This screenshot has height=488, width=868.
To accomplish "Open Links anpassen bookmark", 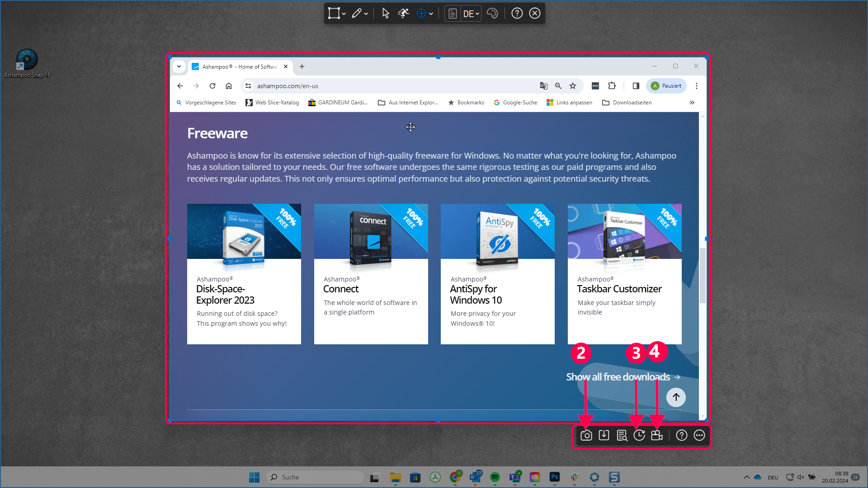I will pyautogui.click(x=569, y=103).
